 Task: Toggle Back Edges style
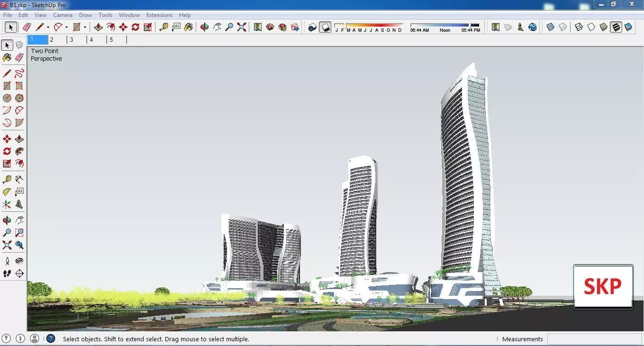tap(562, 27)
